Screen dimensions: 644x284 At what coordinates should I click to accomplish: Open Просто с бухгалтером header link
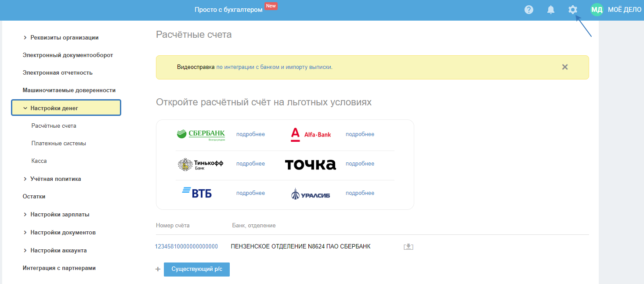click(228, 10)
